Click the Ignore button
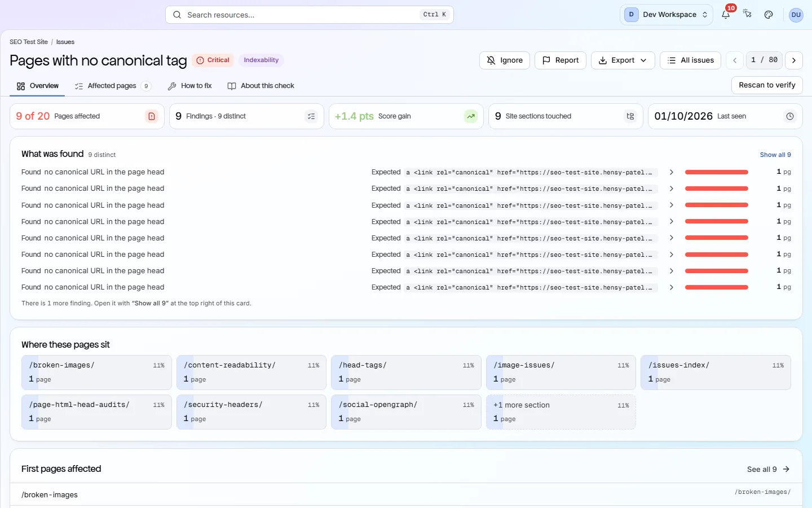This screenshot has height=508, width=812. pyautogui.click(x=505, y=60)
